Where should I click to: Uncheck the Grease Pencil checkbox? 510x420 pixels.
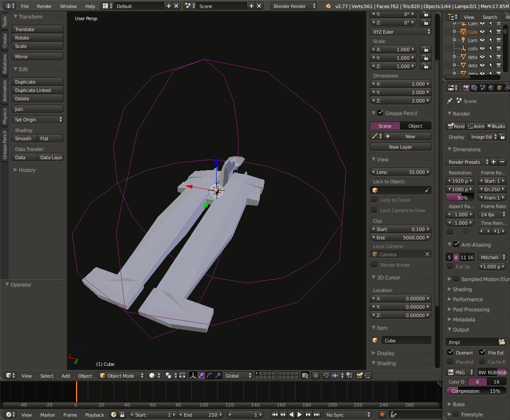point(380,113)
